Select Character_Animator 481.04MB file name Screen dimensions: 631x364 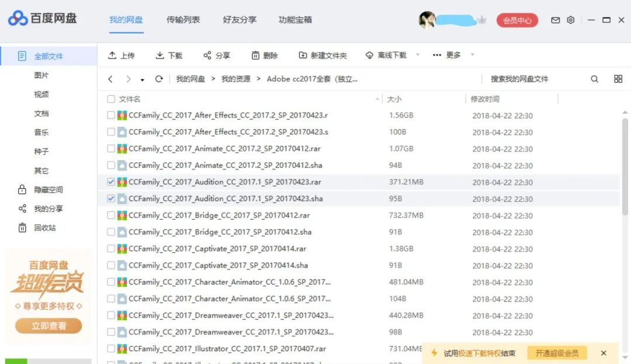point(230,282)
